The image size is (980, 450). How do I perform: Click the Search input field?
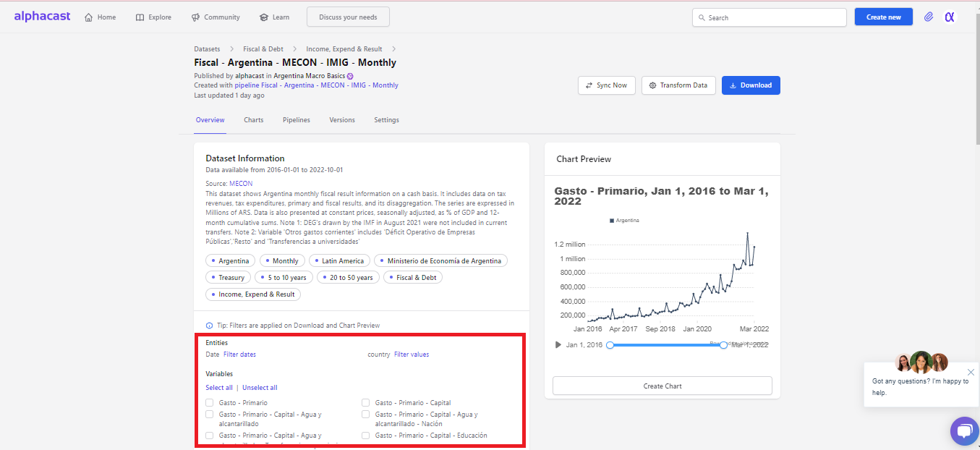[769, 17]
